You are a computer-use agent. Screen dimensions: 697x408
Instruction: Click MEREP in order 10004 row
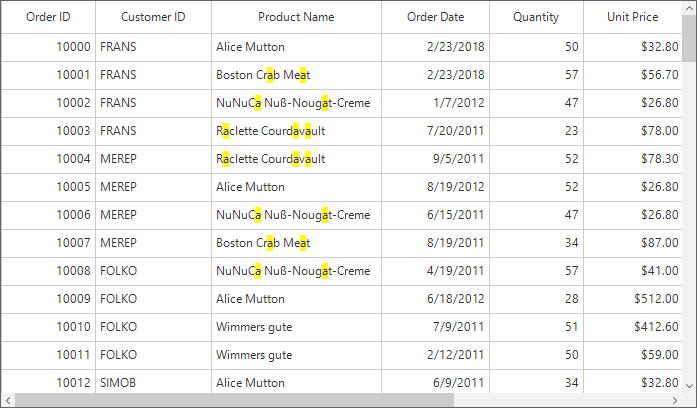click(118, 159)
